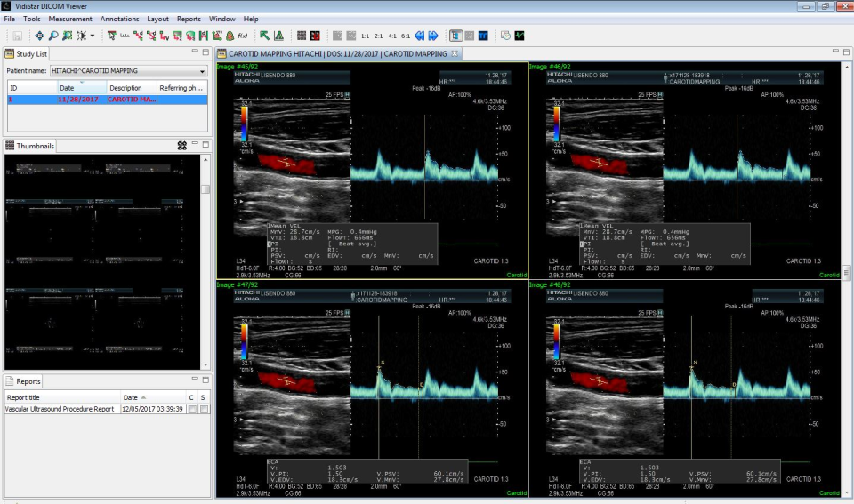Open the File menu

pyautogui.click(x=10, y=19)
